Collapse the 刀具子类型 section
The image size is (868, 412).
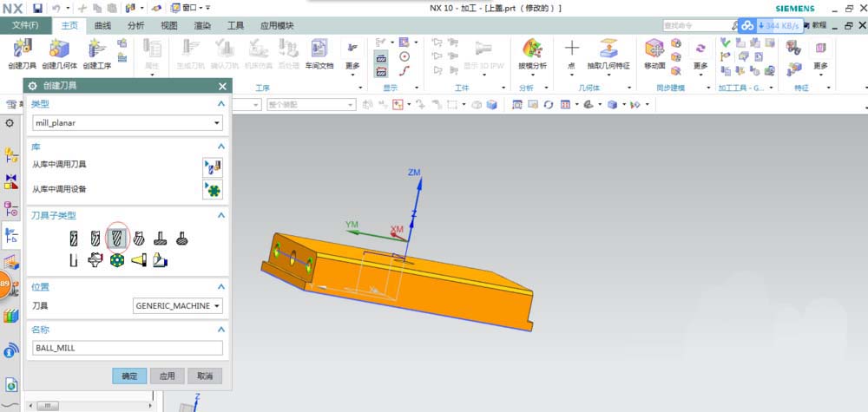click(x=220, y=215)
